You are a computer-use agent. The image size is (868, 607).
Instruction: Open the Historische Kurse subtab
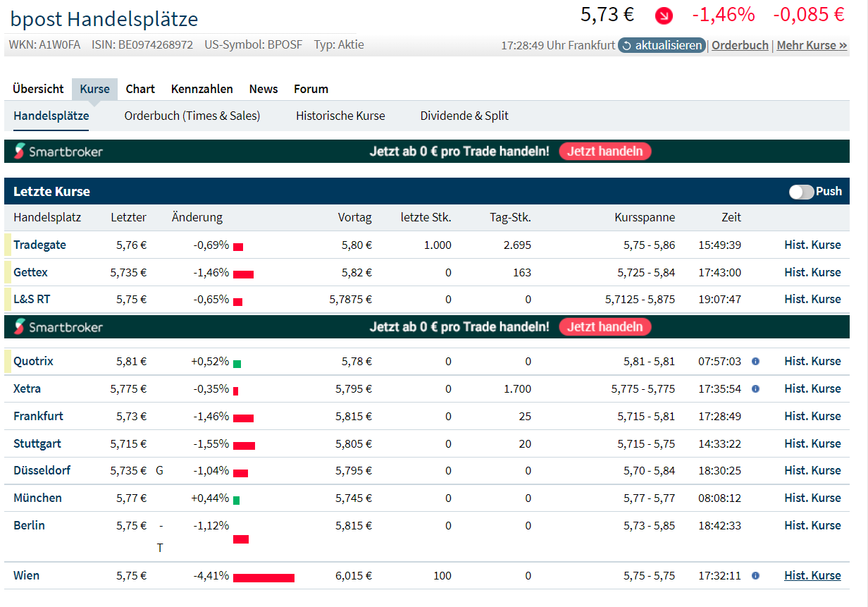tap(340, 116)
